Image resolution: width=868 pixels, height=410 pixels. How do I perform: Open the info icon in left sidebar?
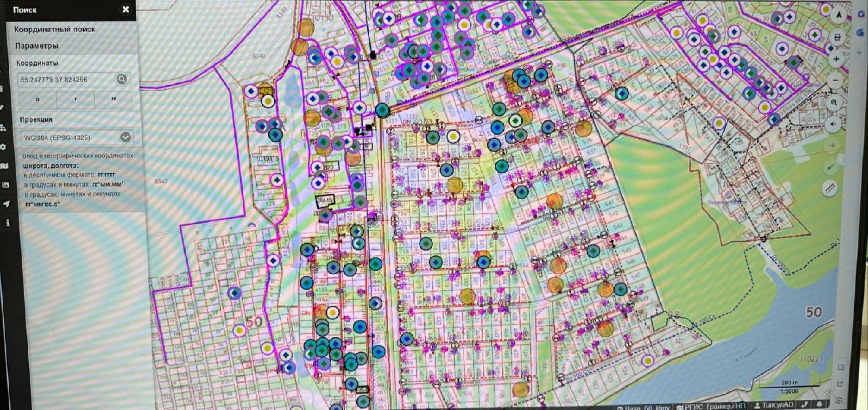(x=8, y=223)
